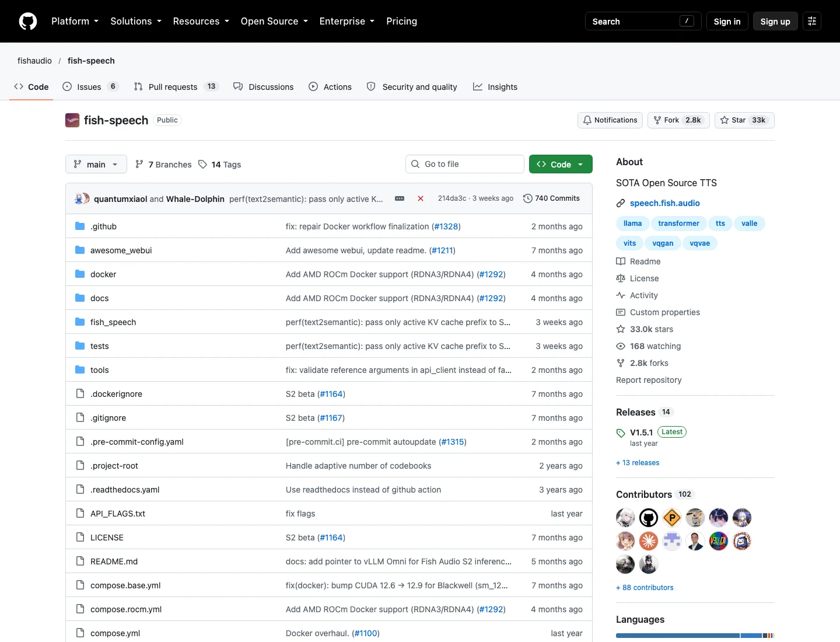
Task: Open the README.md file
Action: [114, 561]
